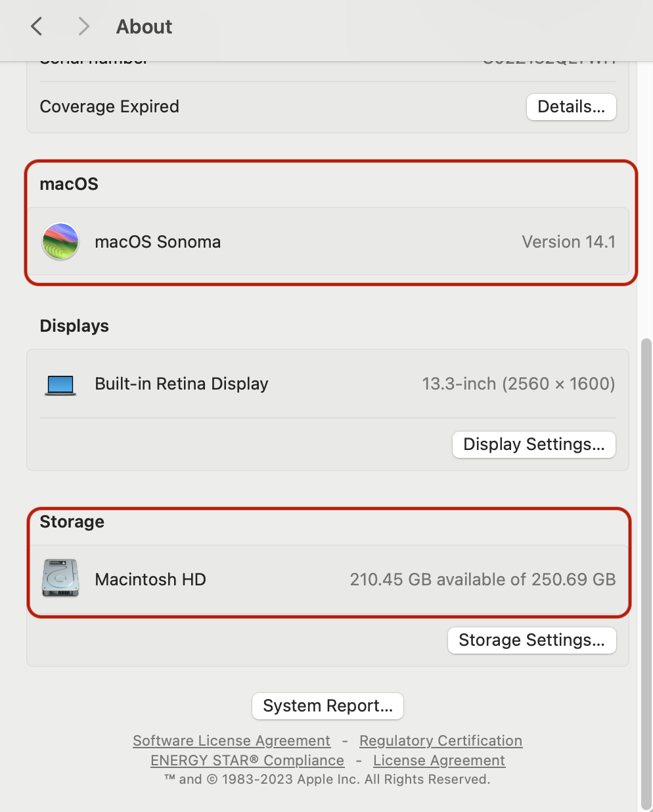Click the Built-in Retina Display label
653x812 pixels.
tap(182, 384)
